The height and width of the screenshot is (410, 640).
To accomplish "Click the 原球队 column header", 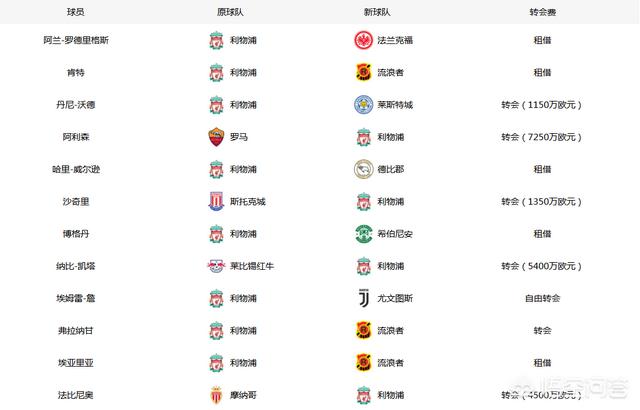I will 230,12.
